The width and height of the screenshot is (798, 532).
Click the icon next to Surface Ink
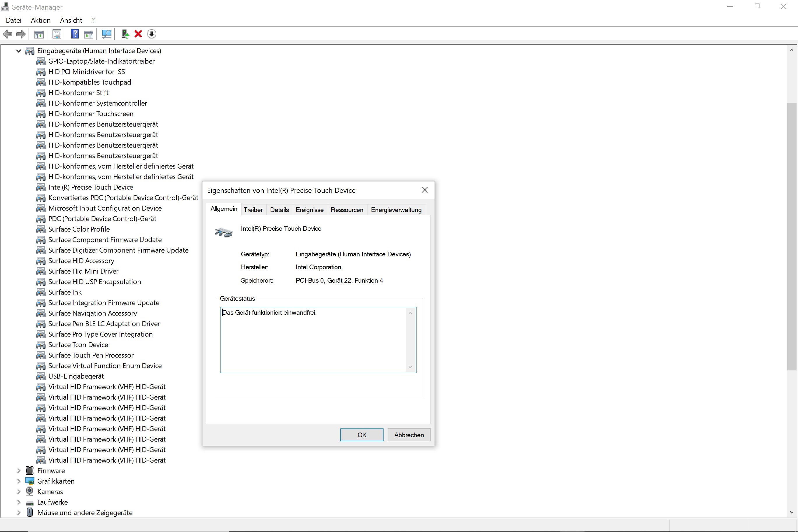coord(41,292)
